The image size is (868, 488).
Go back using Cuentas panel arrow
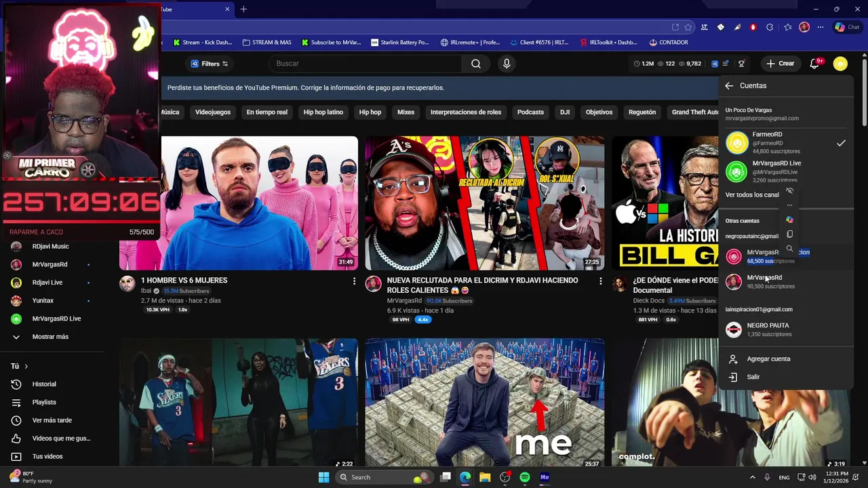click(729, 86)
